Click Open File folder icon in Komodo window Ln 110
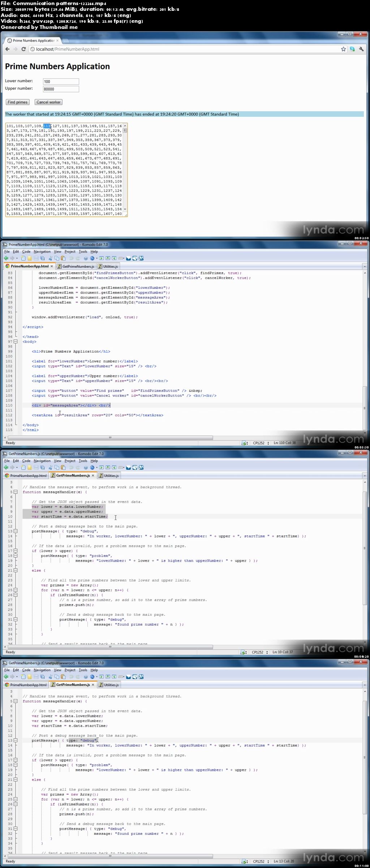Viewport: 370px width, 868px height. pos(29,258)
